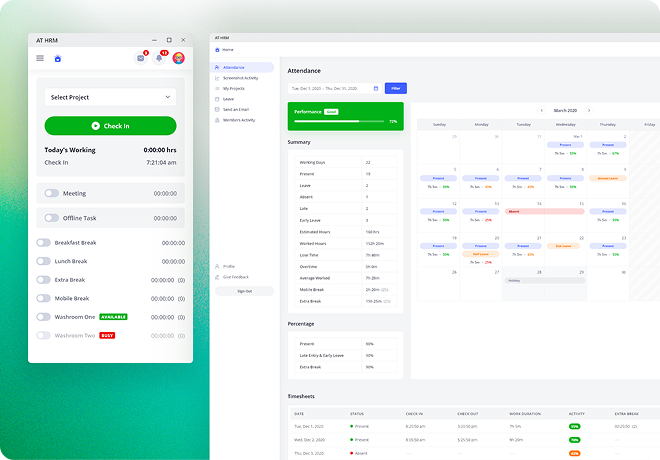Click the Working Days row in Summary
660x460 pixels.
tap(346, 162)
